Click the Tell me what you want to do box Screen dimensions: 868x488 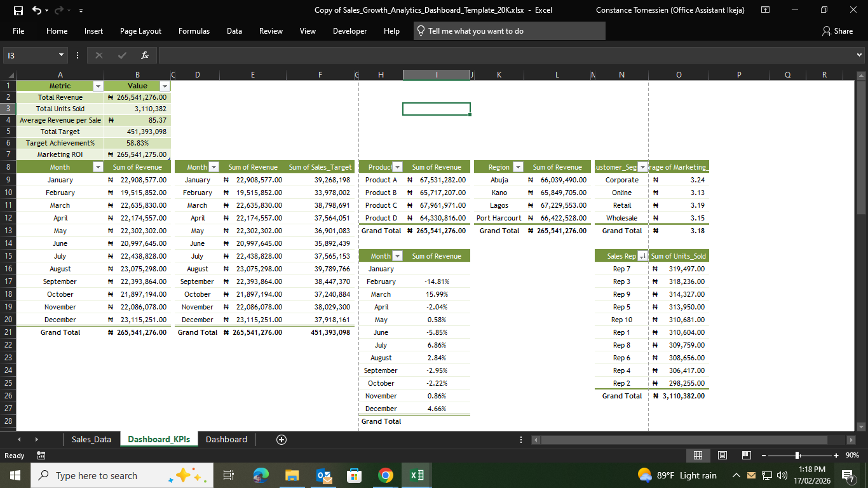(508, 30)
